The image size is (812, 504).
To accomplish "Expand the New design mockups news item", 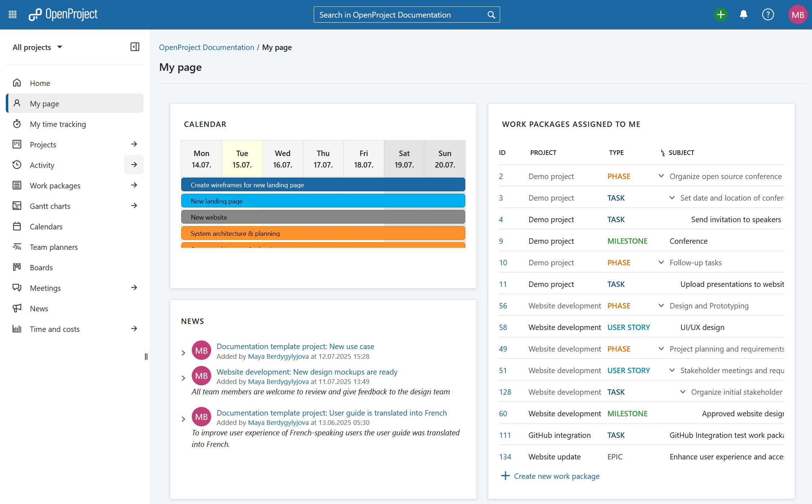I will click(x=183, y=378).
